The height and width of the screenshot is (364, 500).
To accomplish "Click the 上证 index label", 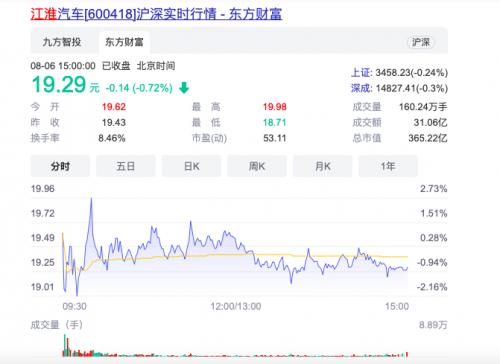I will coord(361,73).
